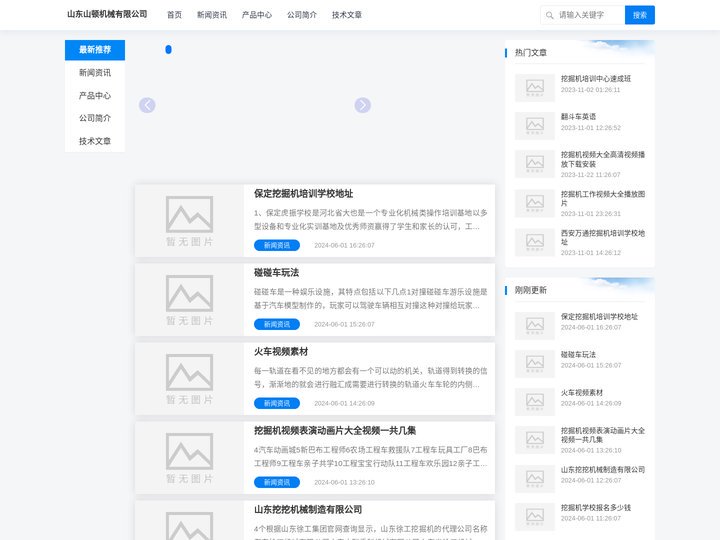Click image icon beside 挖掘机学校报名多少钱
This screenshot has height=540, width=720.
(x=535, y=517)
